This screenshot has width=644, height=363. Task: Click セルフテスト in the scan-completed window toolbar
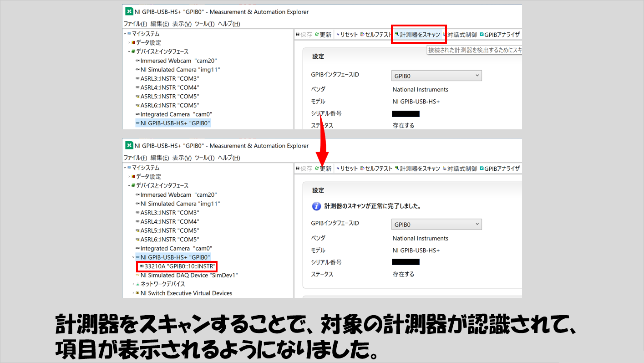(x=376, y=169)
